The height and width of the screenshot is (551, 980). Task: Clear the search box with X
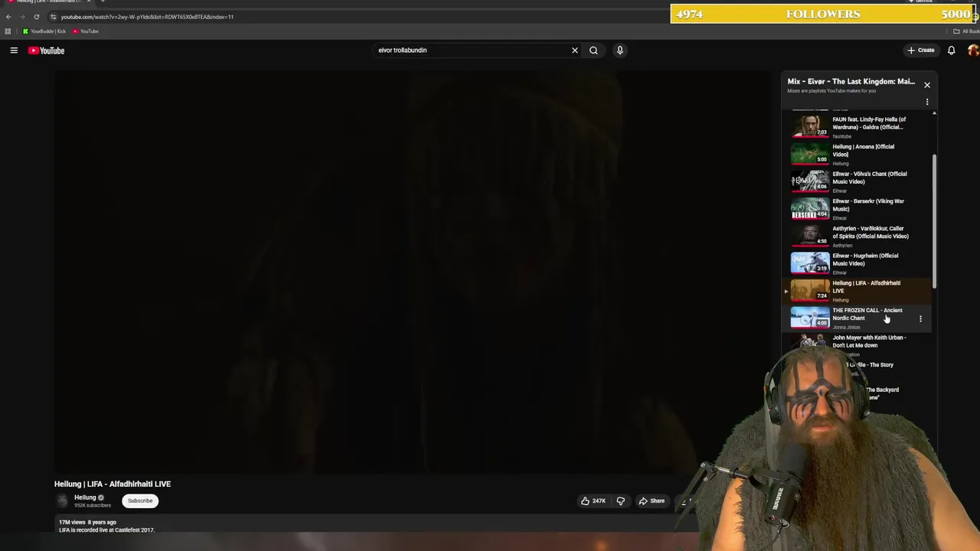coord(574,51)
